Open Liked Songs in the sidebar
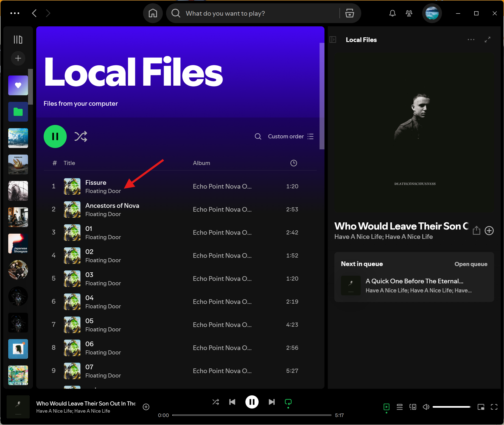 (x=18, y=85)
